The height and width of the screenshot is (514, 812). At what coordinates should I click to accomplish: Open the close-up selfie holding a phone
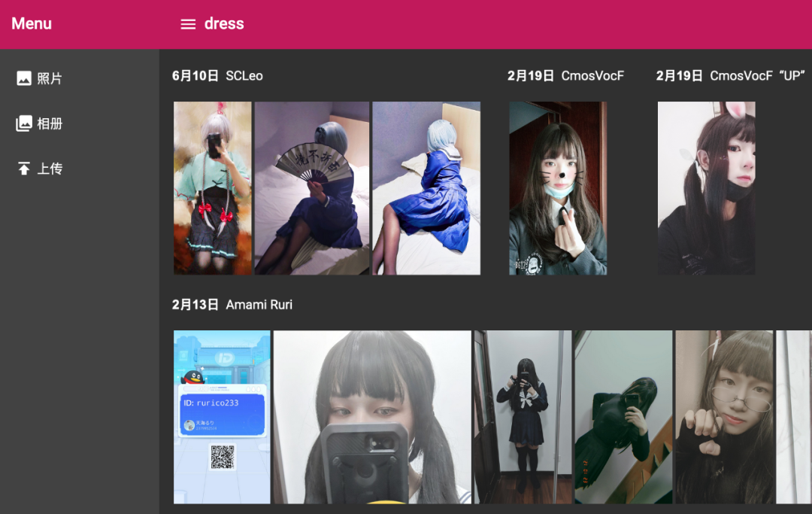[372, 417]
